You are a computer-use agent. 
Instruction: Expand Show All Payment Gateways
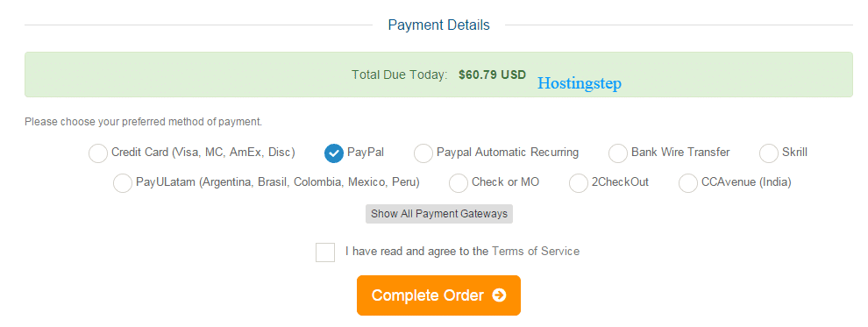pyautogui.click(x=439, y=214)
